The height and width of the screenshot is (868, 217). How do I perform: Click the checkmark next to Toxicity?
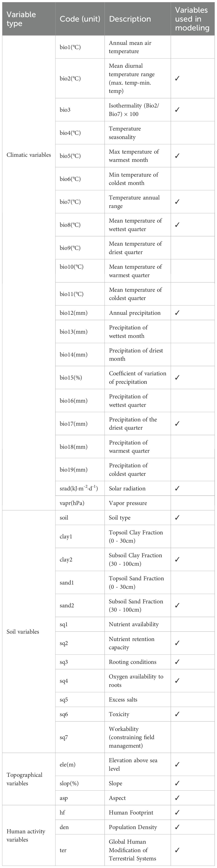click(177, 714)
